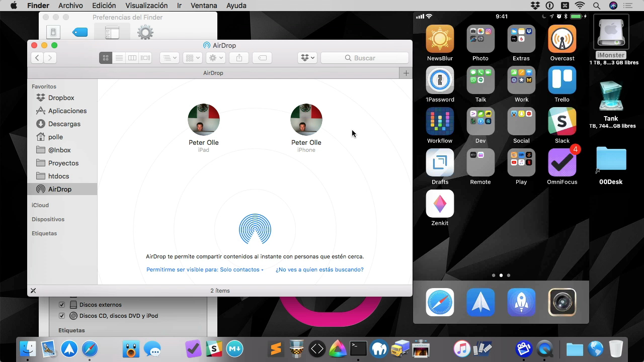The image size is (644, 362).
Task: Open the 00Desk folder on desktop
Action: [611, 160]
